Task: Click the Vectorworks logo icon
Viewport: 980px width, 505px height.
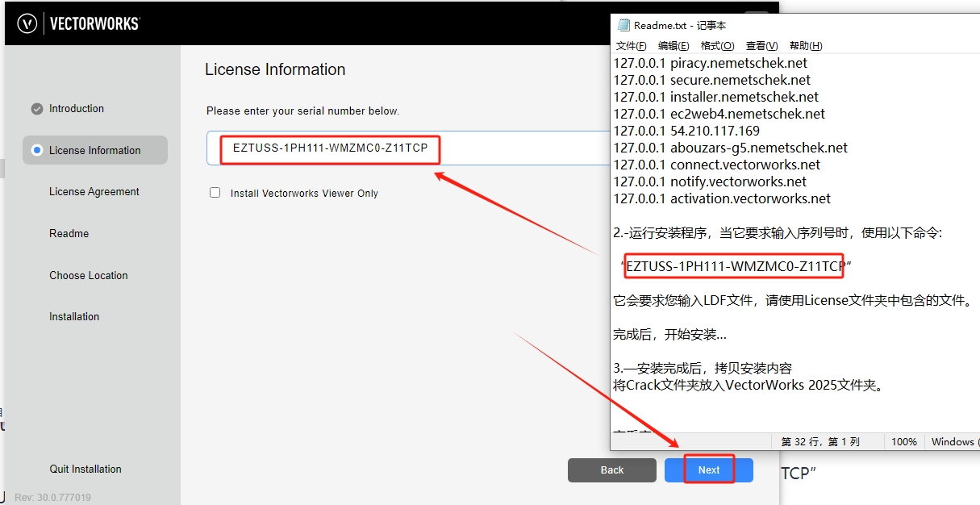Action: [x=27, y=23]
